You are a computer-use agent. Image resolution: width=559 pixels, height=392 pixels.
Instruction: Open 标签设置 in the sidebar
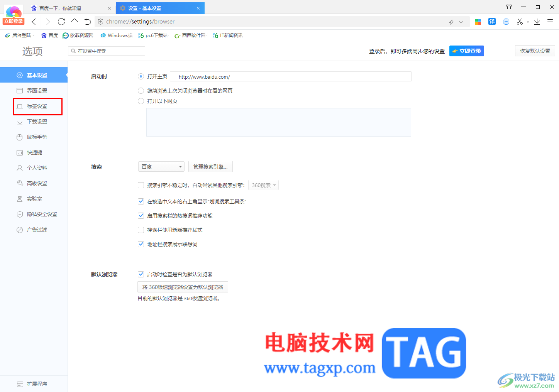[x=37, y=106]
